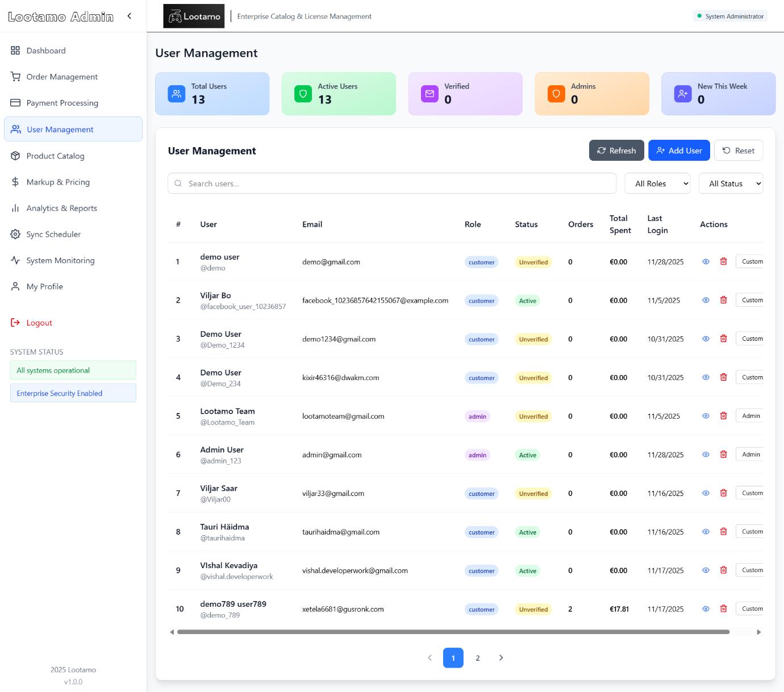View details of demo user with eye icon

click(x=706, y=262)
